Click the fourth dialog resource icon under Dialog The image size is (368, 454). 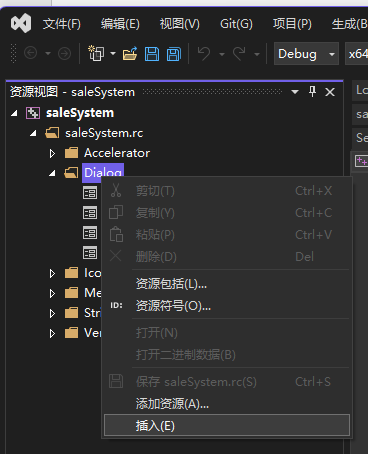click(90, 253)
